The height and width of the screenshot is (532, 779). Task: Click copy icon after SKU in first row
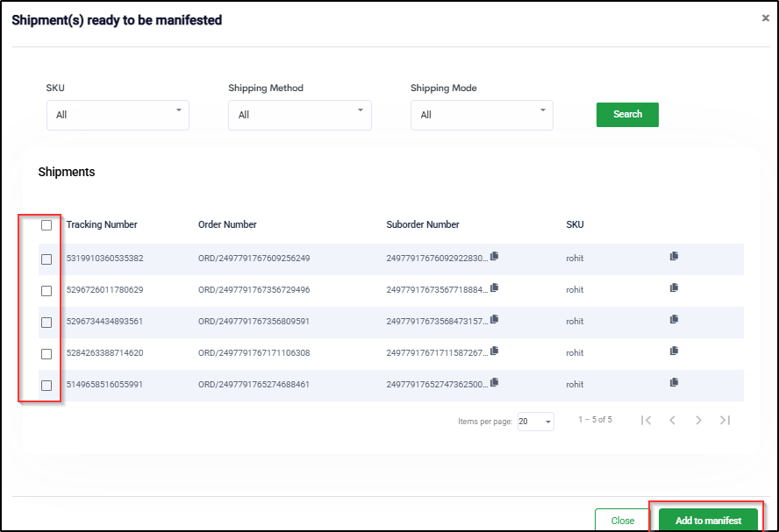(674, 256)
